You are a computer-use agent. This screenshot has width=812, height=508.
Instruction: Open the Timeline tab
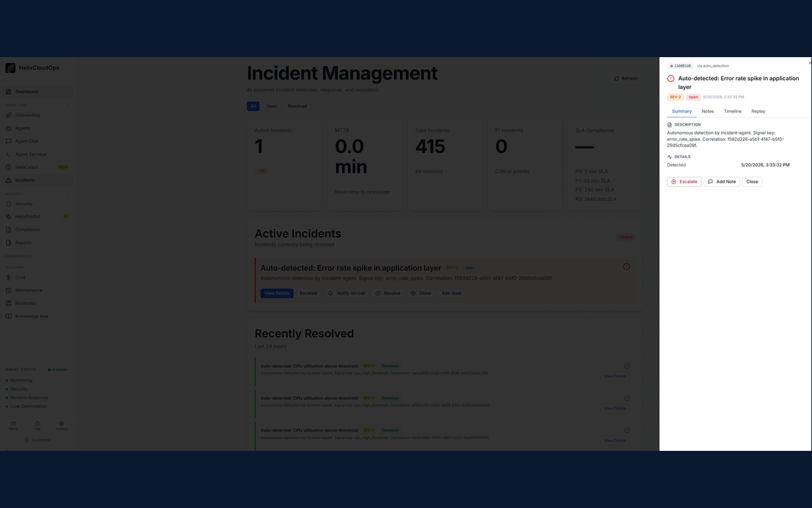pyautogui.click(x=733, y=111)
